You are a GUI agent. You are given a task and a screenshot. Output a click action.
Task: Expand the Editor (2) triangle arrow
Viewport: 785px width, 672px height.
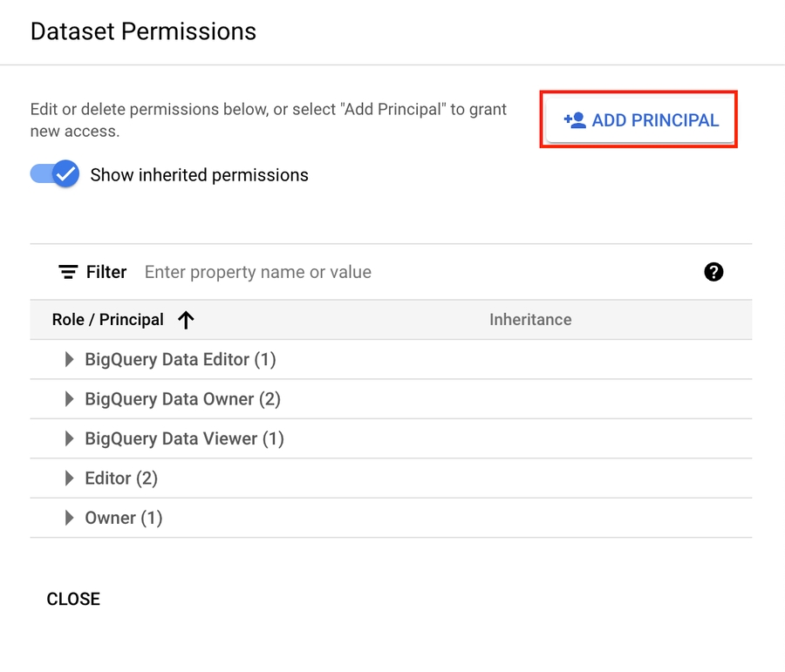point(69,479)
